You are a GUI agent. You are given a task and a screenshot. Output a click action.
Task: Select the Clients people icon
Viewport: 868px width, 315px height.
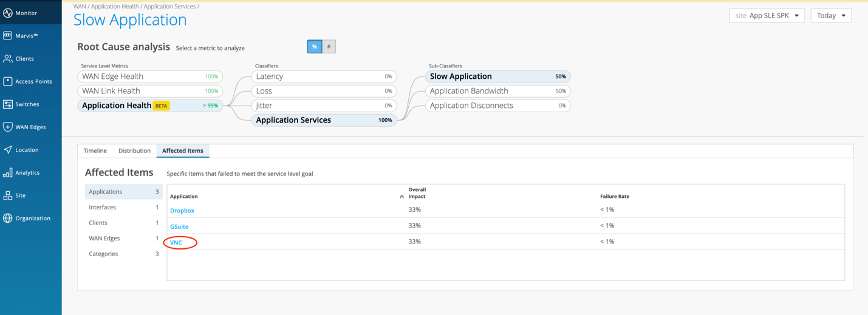[8, 59]
